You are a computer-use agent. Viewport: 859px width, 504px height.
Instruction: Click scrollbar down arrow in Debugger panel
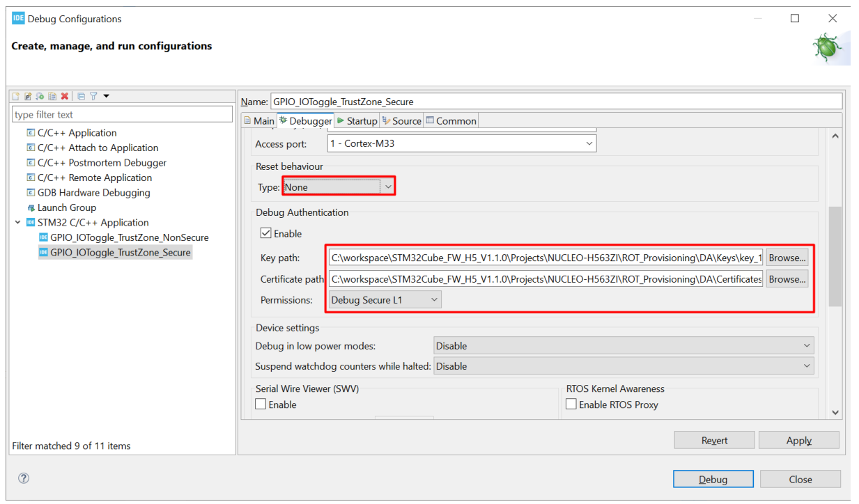tap(835, 413)
